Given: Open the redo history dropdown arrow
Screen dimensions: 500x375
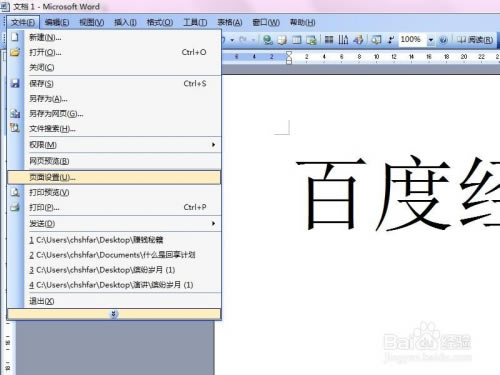Looking at the screenshot, I should (x=253, y=40).
